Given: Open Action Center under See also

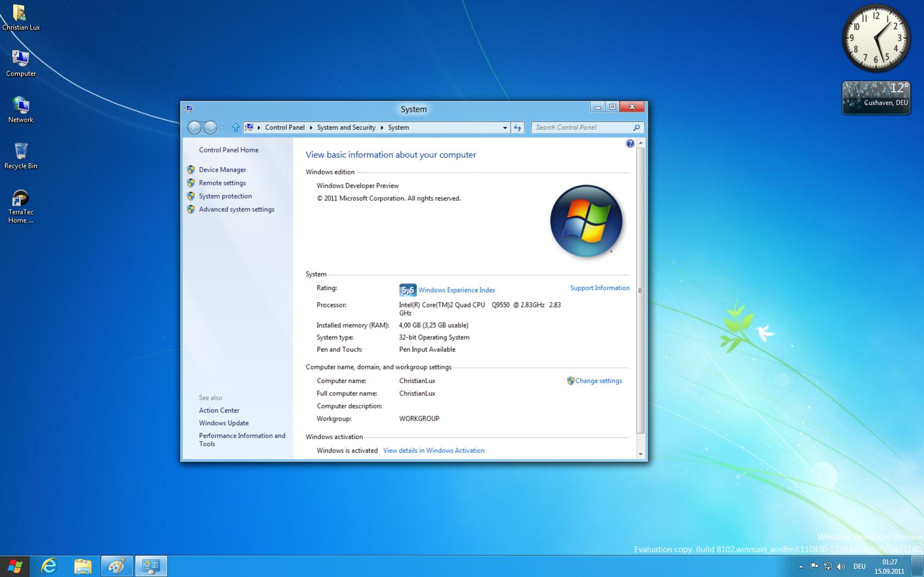Looking at the screenshot, I should [219, 410].
